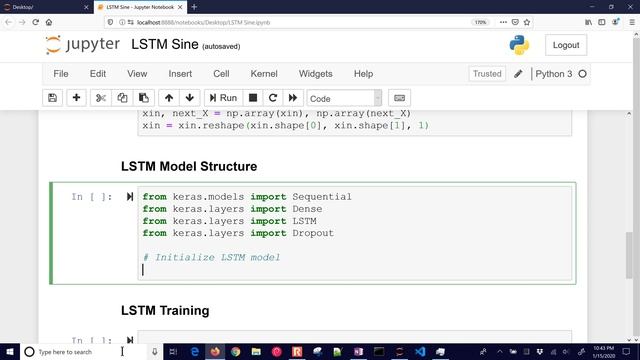Move selected cell up arrow
This screenshot has width=640, height=360.
coord(169,98)
